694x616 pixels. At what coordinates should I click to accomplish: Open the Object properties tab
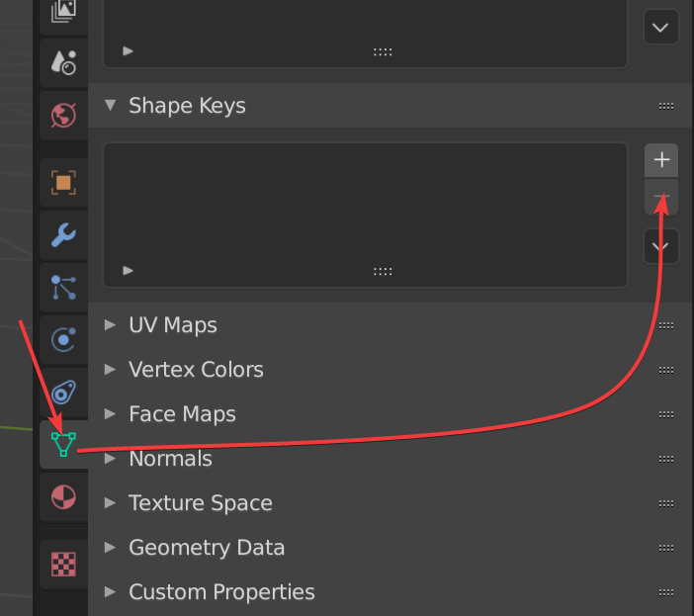[64, 182]
